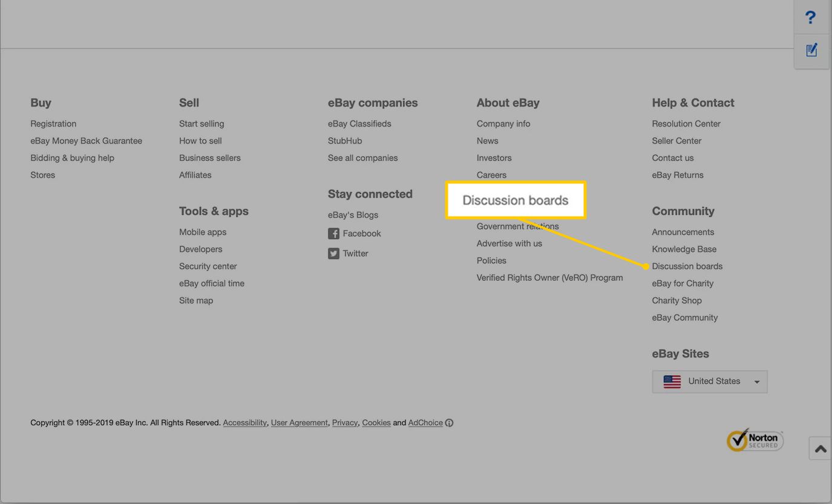Open eBay Returns link
832x504 pixels.
coord(678,175)
